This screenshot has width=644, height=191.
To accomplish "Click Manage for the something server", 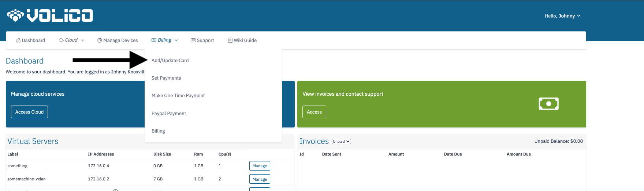I will 260,166.
